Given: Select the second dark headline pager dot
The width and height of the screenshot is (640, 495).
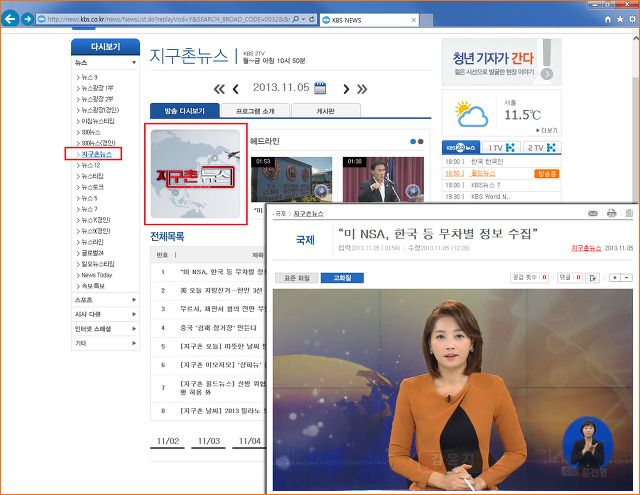Looking at the screenshot, I should [421, 142].
